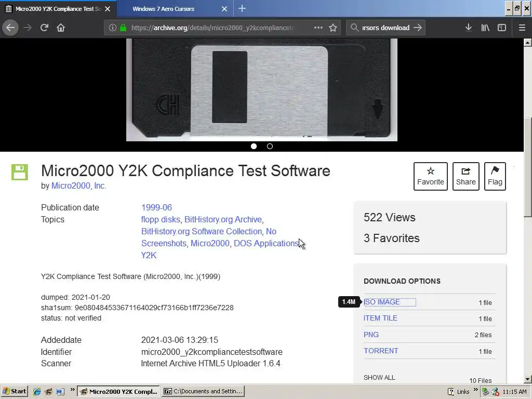This screenshot has width=532, height=399.
Task: Select the second carousel image dot
Action: [270, 146]
